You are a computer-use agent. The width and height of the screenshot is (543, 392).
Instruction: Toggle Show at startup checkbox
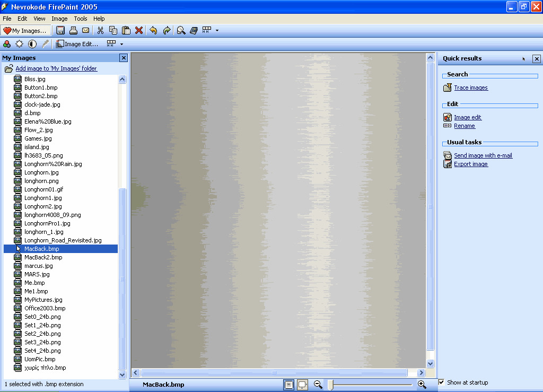pyautogui.click(x=442, y=382)
